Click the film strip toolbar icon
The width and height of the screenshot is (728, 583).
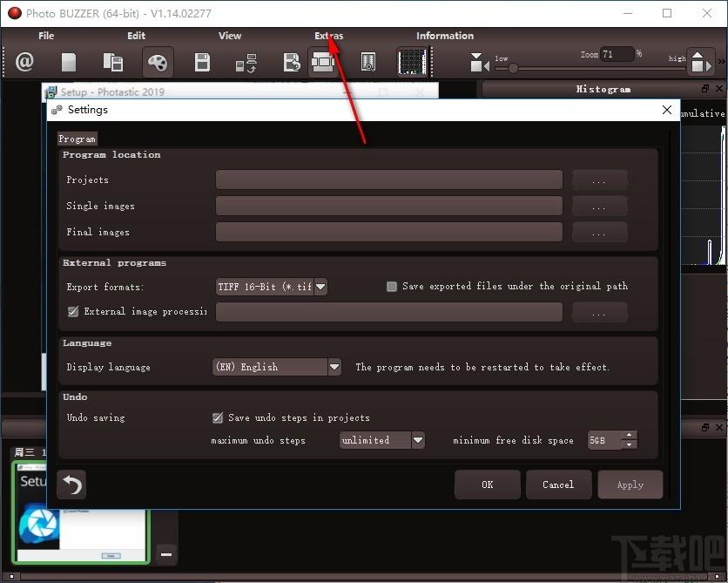pyautogui.click(x=323, y=62)
